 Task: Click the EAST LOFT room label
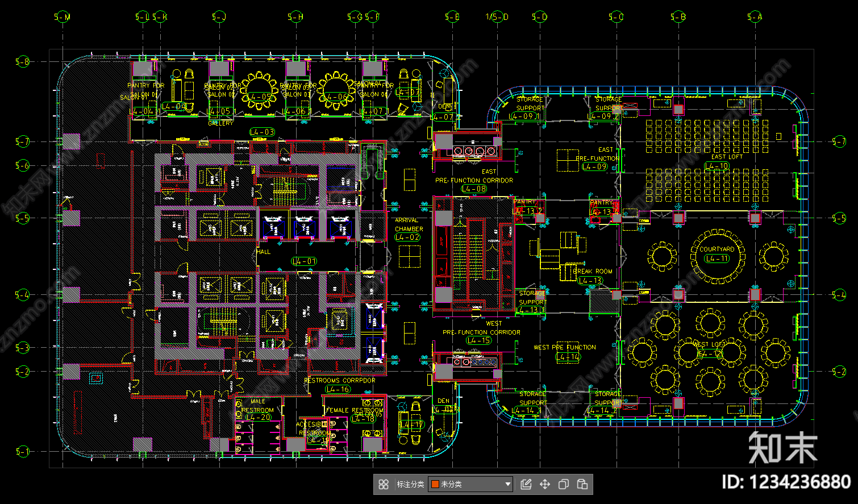point(727,157)
